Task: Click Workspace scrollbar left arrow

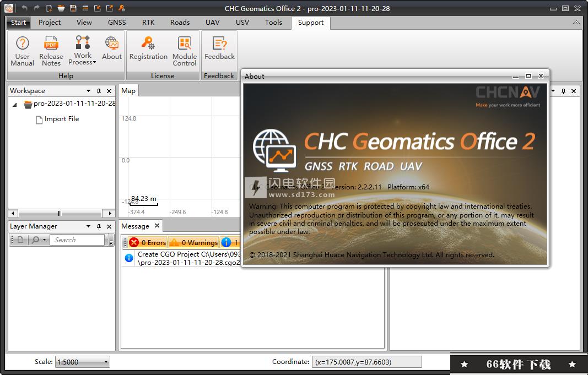Action: 13,214
